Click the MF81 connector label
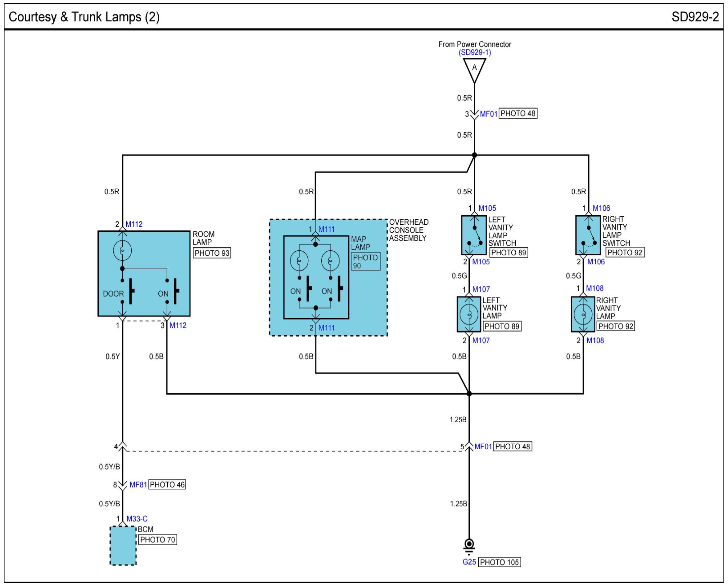 [138, 485]
